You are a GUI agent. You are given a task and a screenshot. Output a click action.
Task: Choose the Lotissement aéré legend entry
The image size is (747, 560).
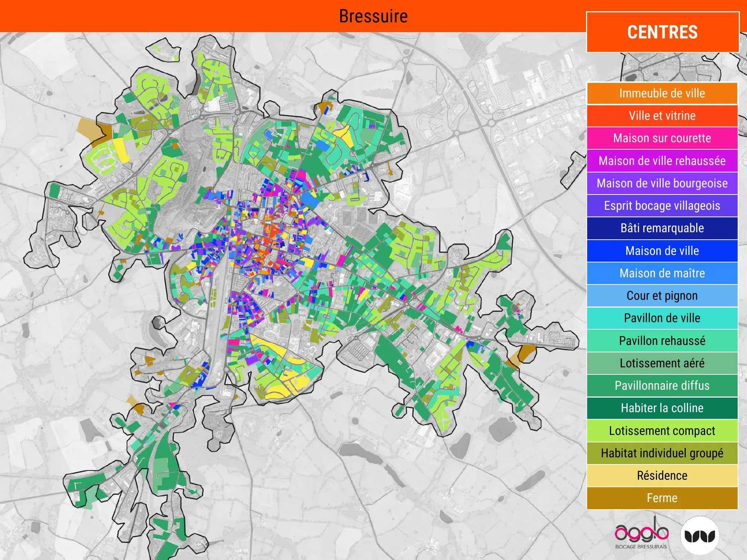click(662, 363)
